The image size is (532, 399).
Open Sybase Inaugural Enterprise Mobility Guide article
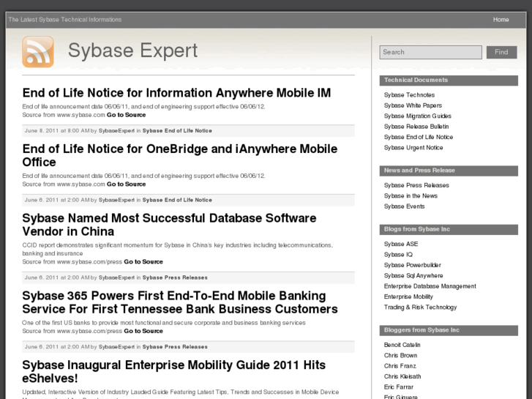point(173,371)
